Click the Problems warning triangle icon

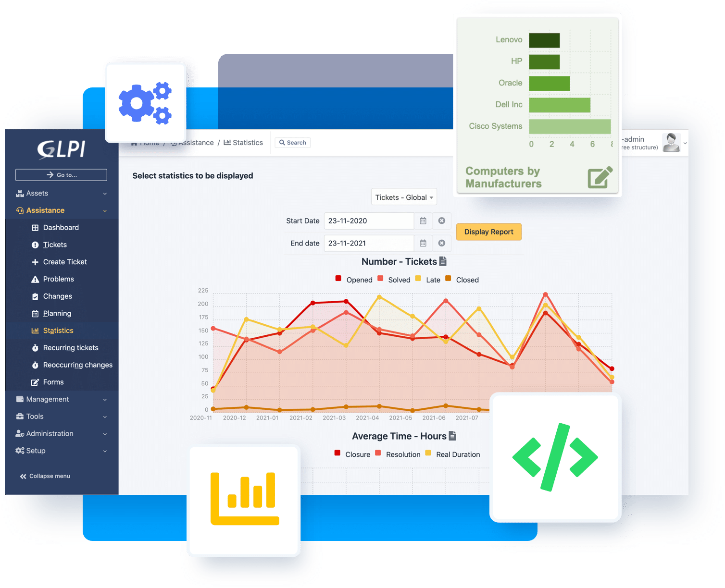coord(35,280)
